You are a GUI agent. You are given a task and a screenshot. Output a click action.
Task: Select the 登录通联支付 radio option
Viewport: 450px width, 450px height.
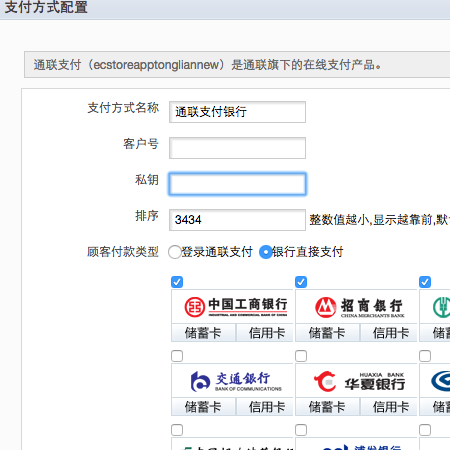pos(175,252)
